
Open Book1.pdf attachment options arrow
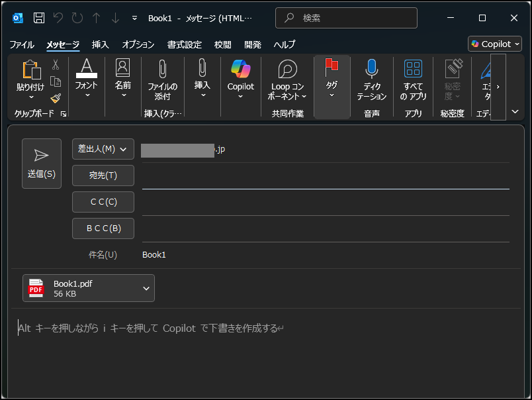pos(146,288)
